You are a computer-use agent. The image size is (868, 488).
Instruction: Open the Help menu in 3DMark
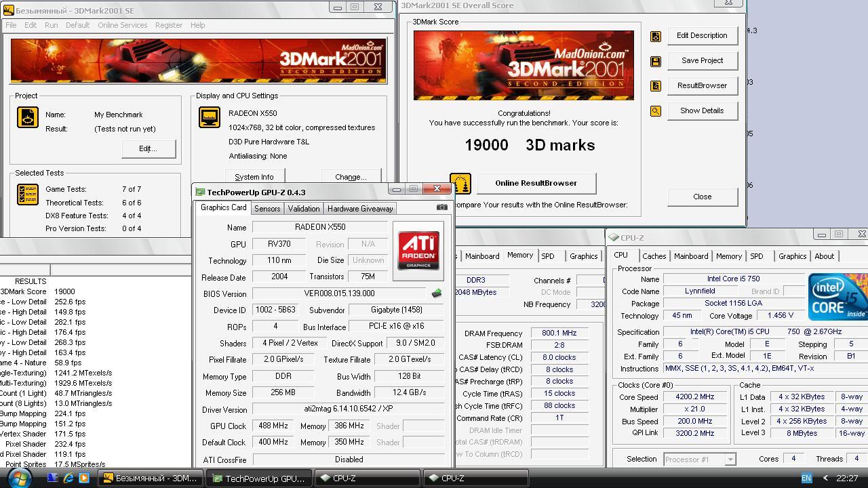click(x=197, y=25)
